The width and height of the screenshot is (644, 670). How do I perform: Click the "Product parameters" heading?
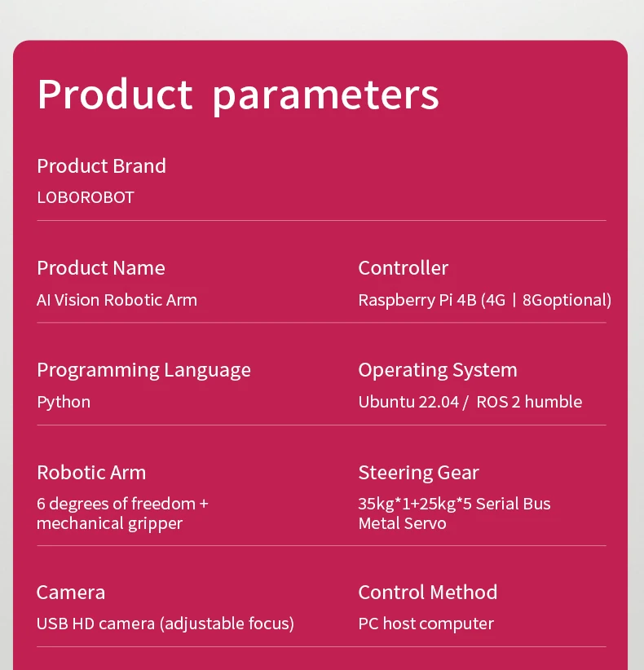(x=238, y=95)
